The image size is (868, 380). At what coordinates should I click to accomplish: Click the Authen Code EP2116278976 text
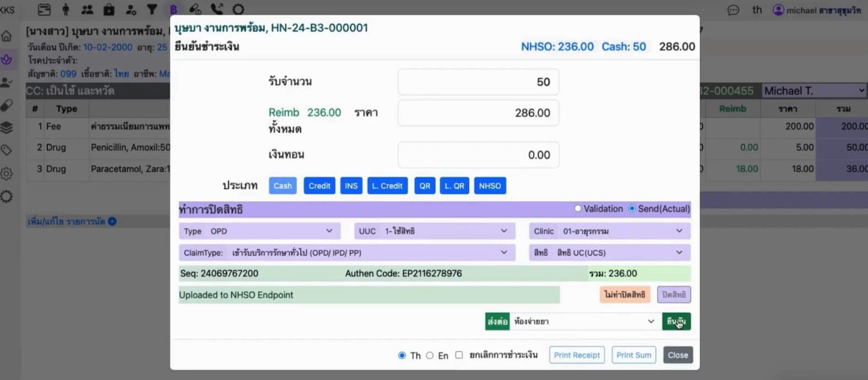403,273
